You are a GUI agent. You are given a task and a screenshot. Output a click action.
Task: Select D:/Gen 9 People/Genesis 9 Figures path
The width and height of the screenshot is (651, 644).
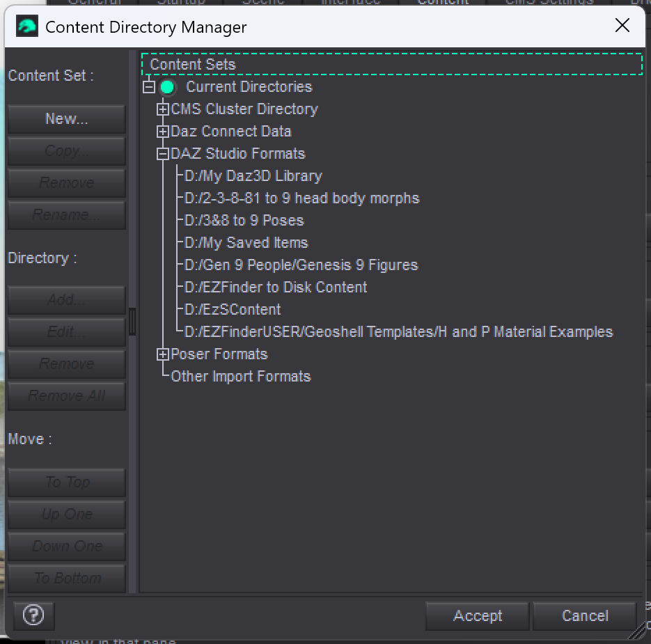click(301, 265)
